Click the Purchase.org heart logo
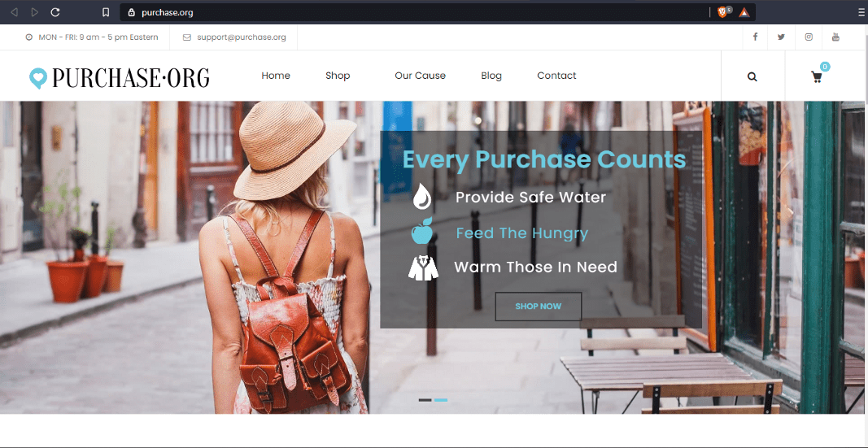Screen dimensions: 868x448 (38, 78)
